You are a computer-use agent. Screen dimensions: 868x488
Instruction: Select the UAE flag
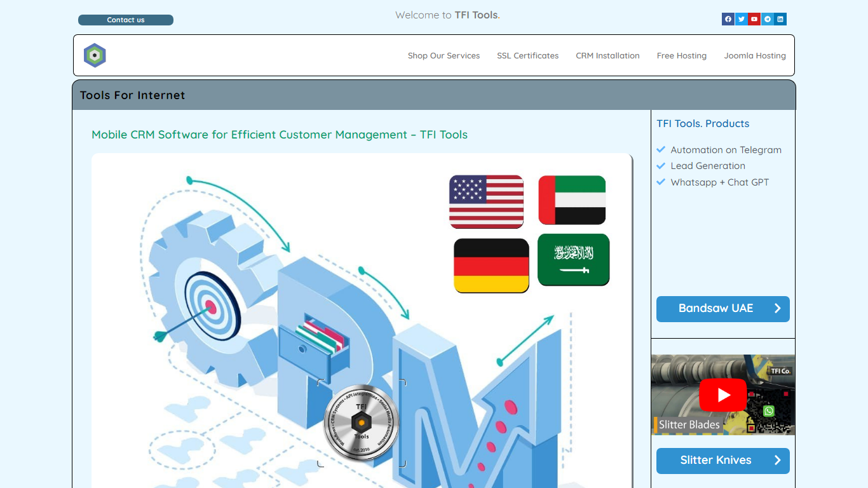pos(572,200)
